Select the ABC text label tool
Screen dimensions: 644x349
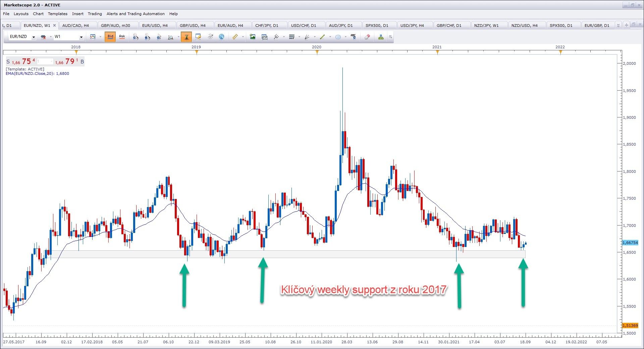pos(353,37)
